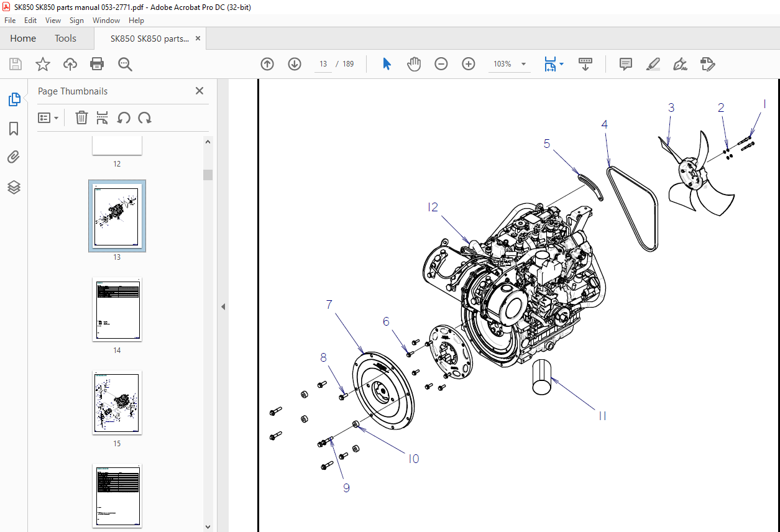
Task: Click part label 3 at the fan
Action: [671, 108]
